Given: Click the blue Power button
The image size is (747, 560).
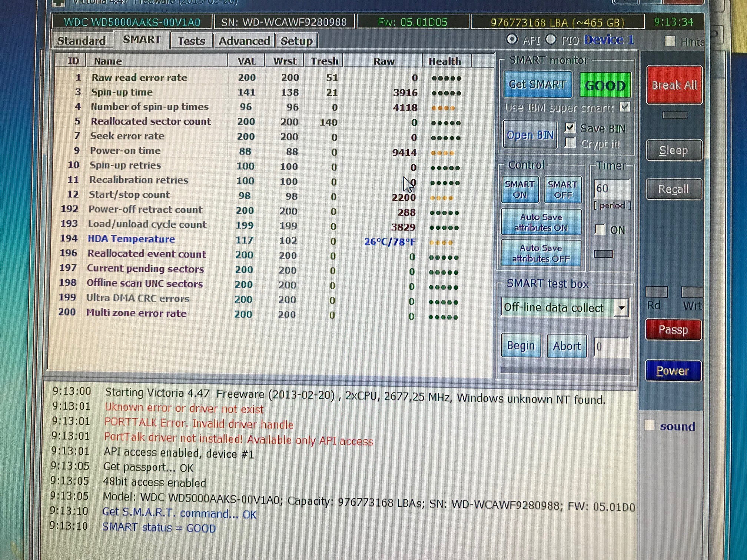Looking at the screenshot, I should point(673,370).
